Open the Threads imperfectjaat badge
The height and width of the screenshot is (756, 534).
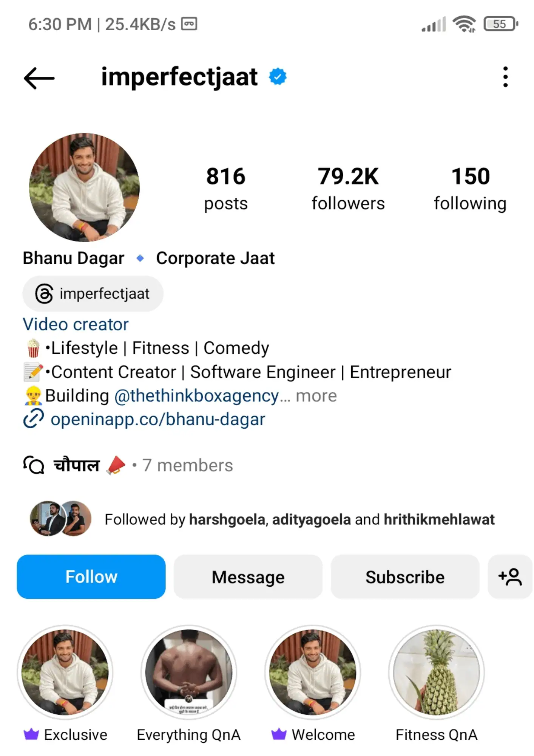[93, 294]
